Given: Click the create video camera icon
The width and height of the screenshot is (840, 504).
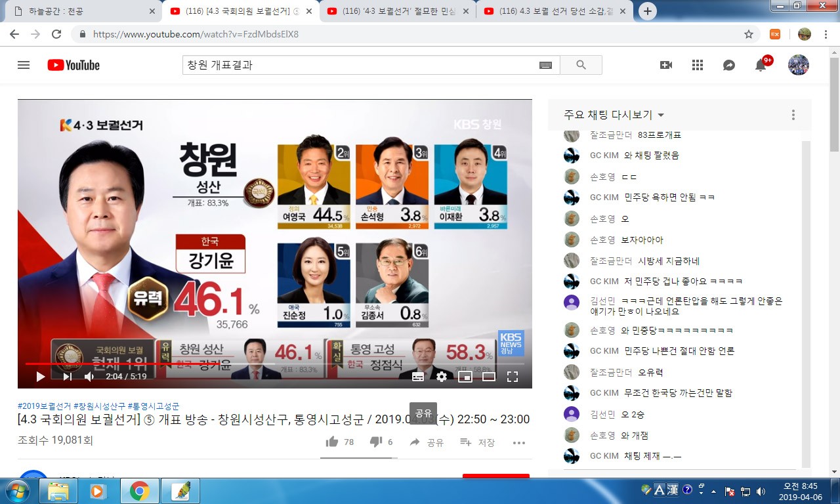Looking at the screenshot, I should 665,65.
